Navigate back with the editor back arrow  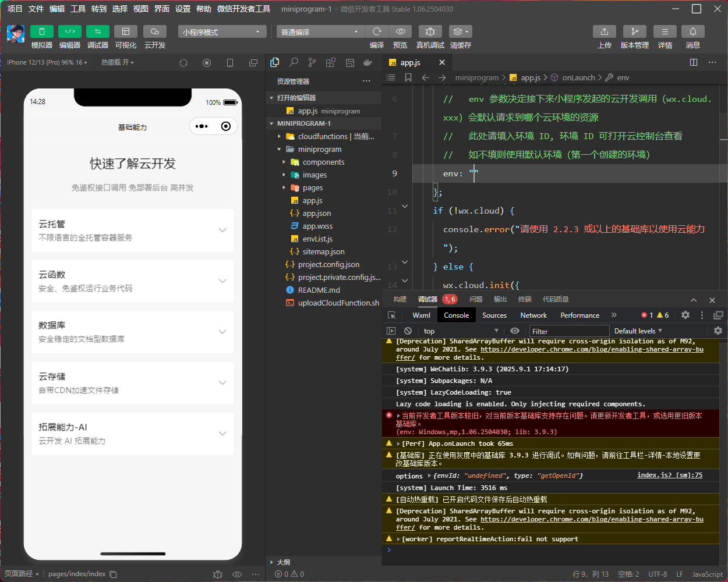pos(426,77)
